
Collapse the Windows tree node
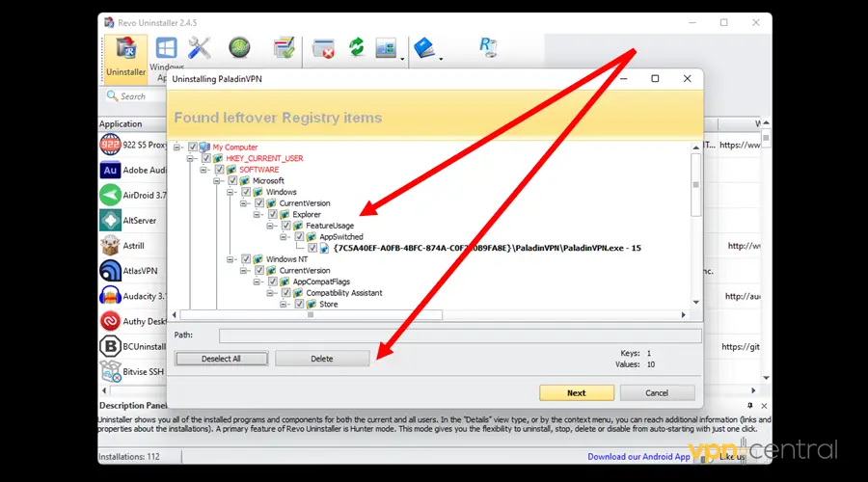(x=230, y=192)
